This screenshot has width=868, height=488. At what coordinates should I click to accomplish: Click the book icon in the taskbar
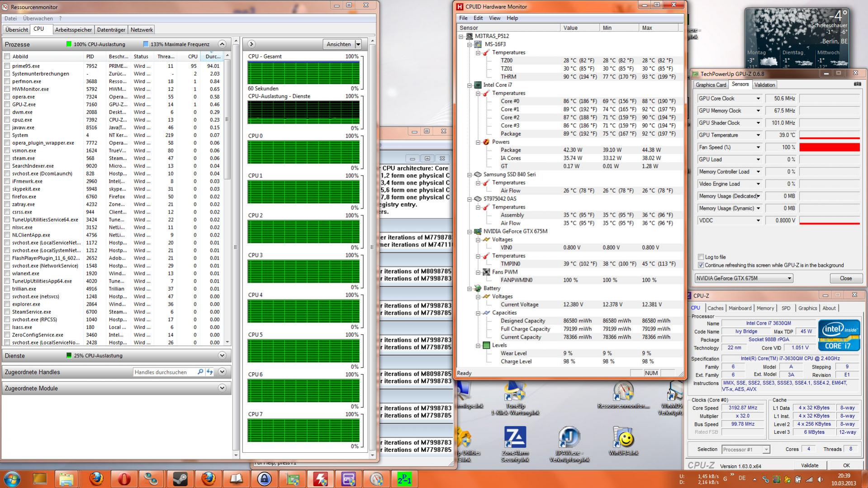pyautogui.click(x=236, y=479)
